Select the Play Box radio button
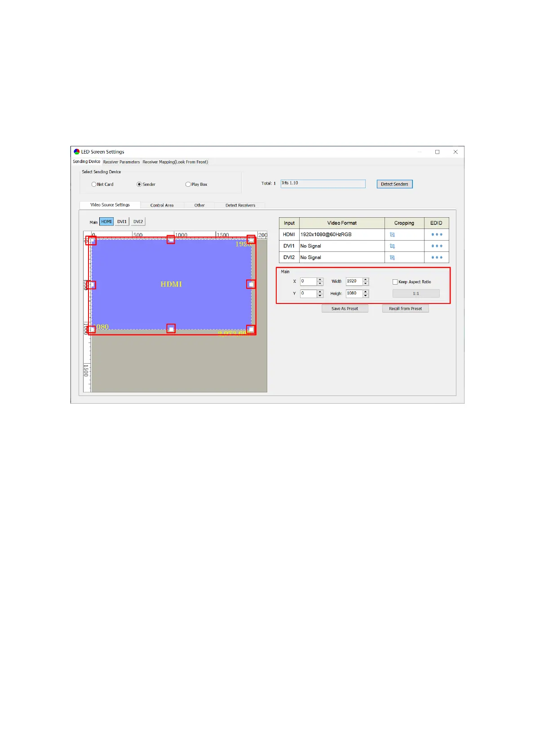Viewport: 535px width, 756px height. click(x=188, y=185)
